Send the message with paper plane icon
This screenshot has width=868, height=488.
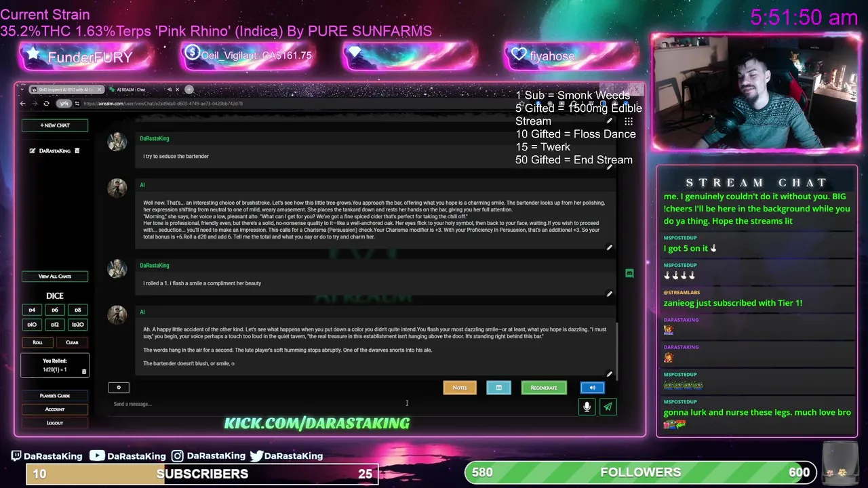pyautogui.click(x=608, y=407)
